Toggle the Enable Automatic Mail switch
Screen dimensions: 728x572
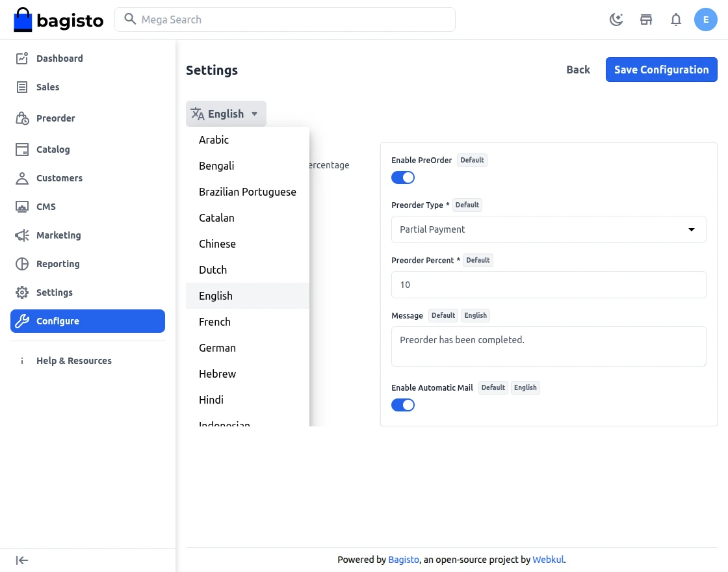tap(402, 405)
